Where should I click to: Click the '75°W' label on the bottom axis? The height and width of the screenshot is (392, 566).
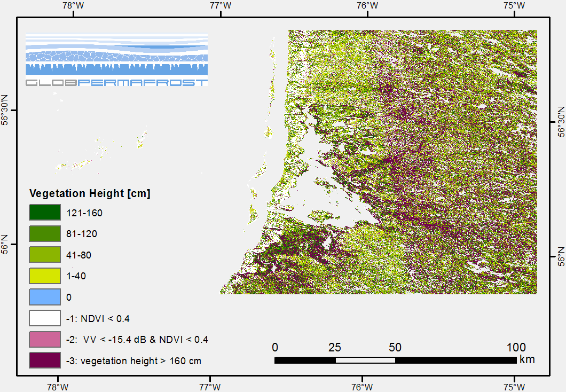[514, 387]
